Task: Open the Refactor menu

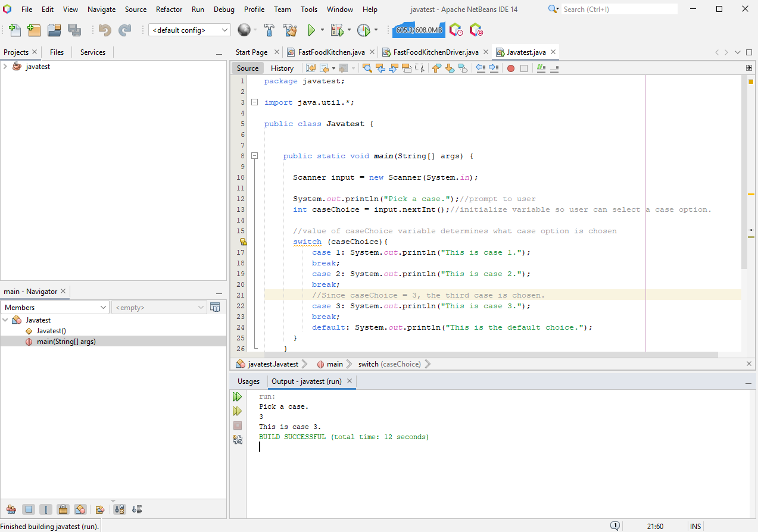Action: [169, 10]
